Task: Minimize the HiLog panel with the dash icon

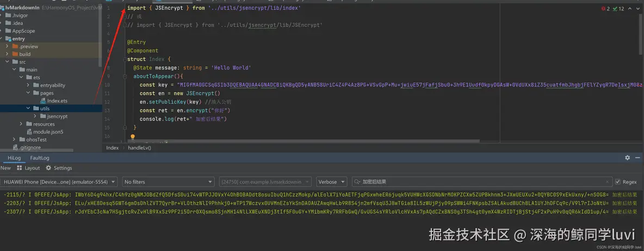Action: pyautogui.click(x=638, y=158)
